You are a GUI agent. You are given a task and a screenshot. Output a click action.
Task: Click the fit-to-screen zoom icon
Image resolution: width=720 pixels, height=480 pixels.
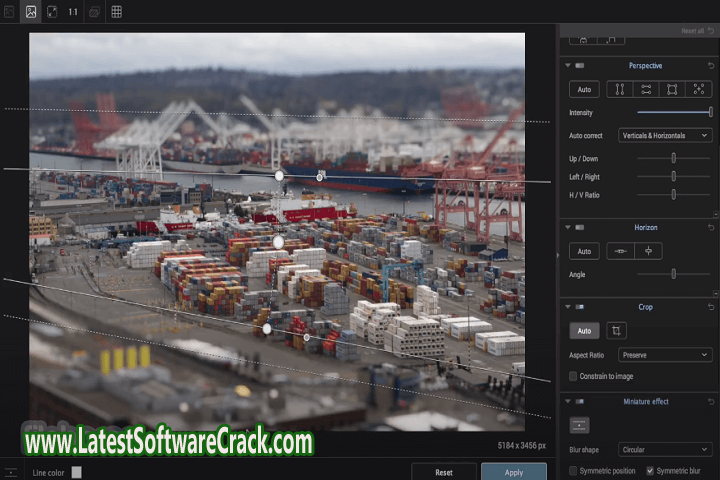(52, 12)
